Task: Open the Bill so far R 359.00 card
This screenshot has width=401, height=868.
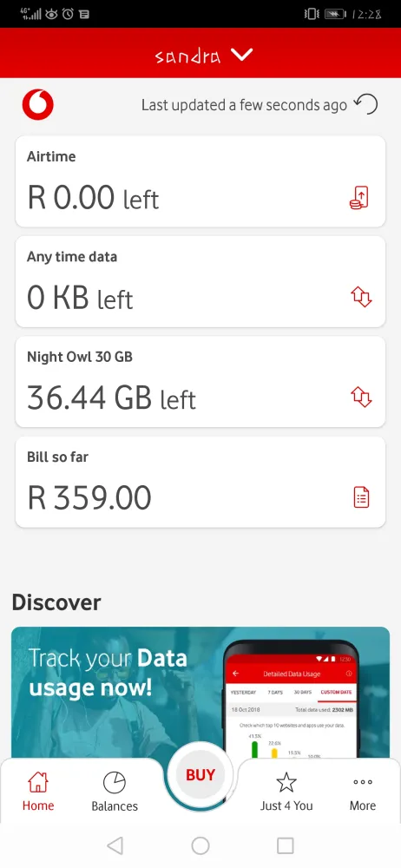Action: pyautogui.click(x=200, y=482)
